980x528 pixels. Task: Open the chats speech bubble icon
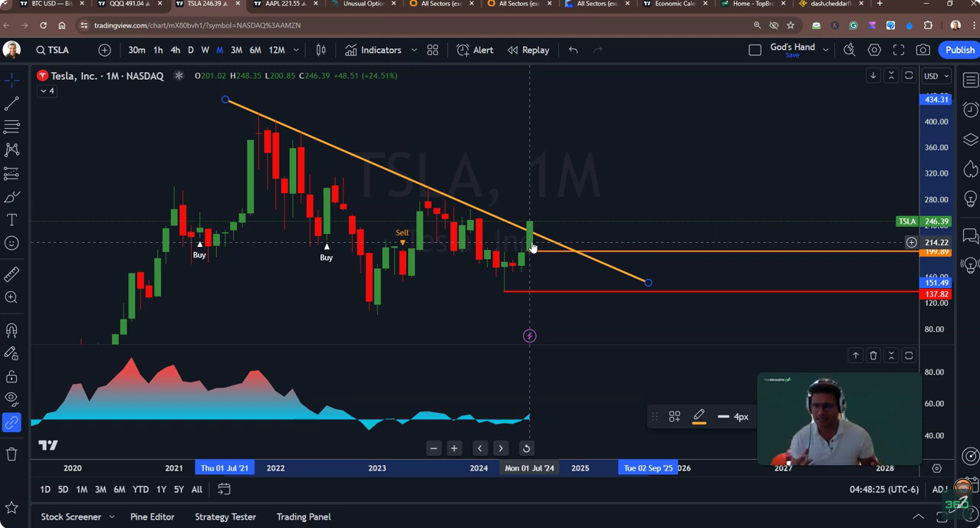[x=970, y=236]
